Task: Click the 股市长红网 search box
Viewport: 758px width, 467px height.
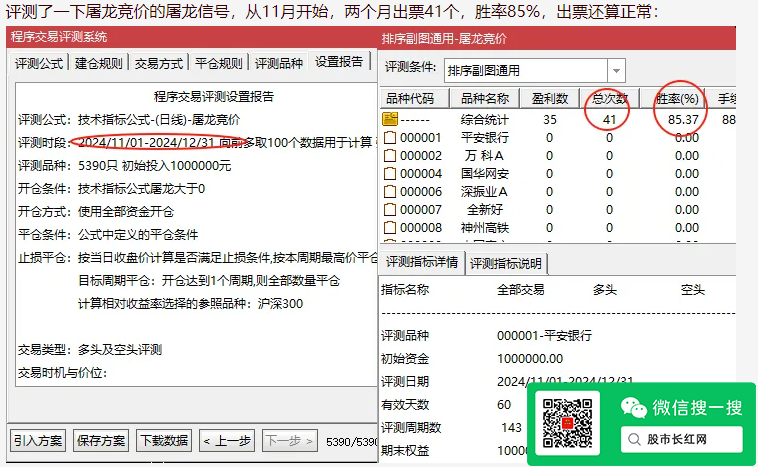Action: coord(682,439)
